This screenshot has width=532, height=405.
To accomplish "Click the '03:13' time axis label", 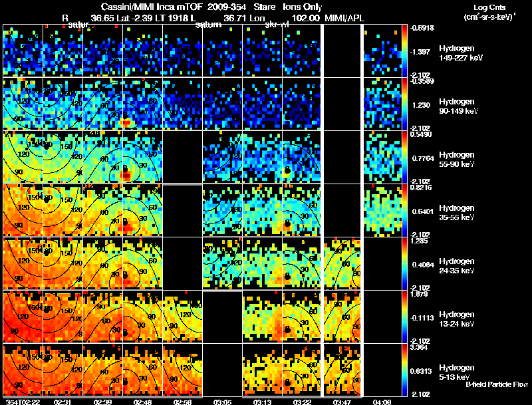I will tap(262, 402).
